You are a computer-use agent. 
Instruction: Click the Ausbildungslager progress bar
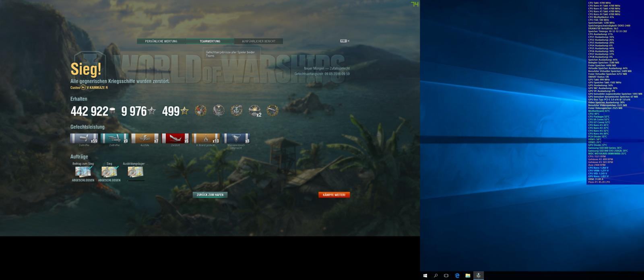[136, 180]
